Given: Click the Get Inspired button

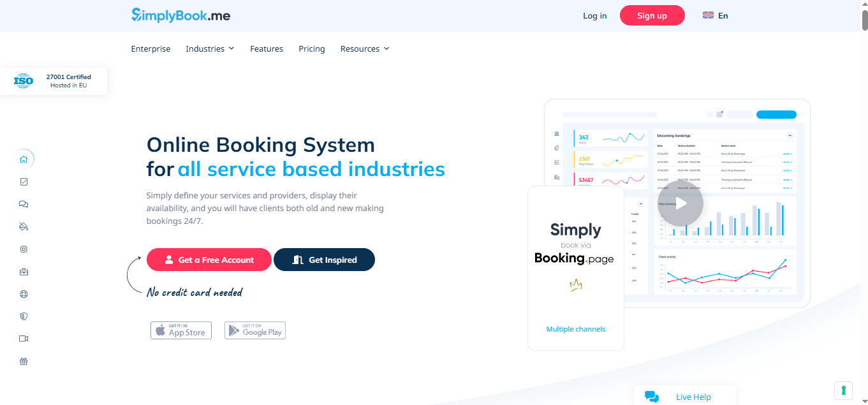Looking at the screenshot, I should [324, 260].
